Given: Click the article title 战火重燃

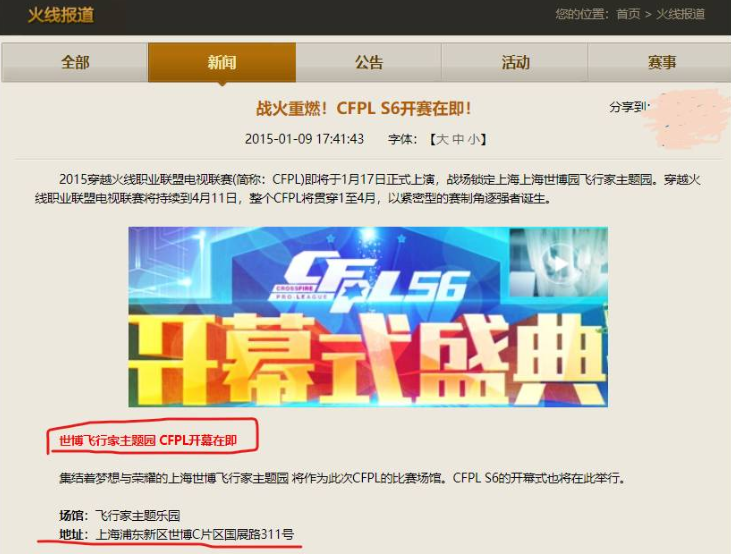Looking at the screenshot, I should [x=364, y=108].
